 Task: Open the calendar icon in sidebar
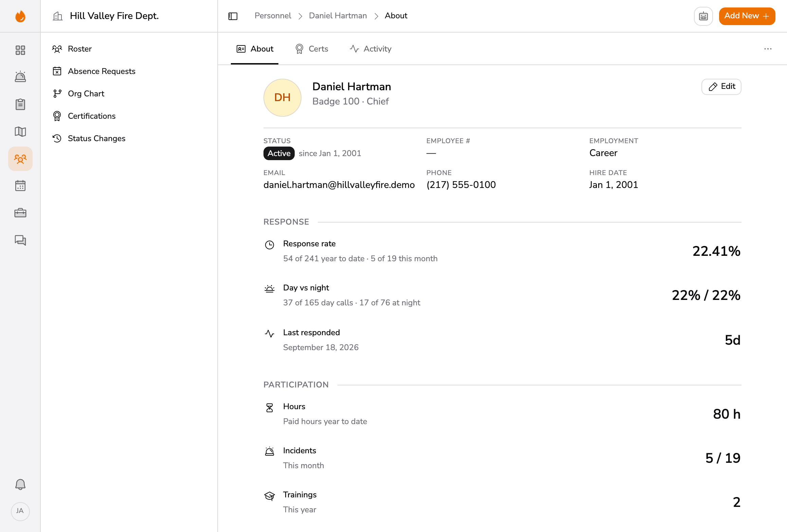[20, 186]
